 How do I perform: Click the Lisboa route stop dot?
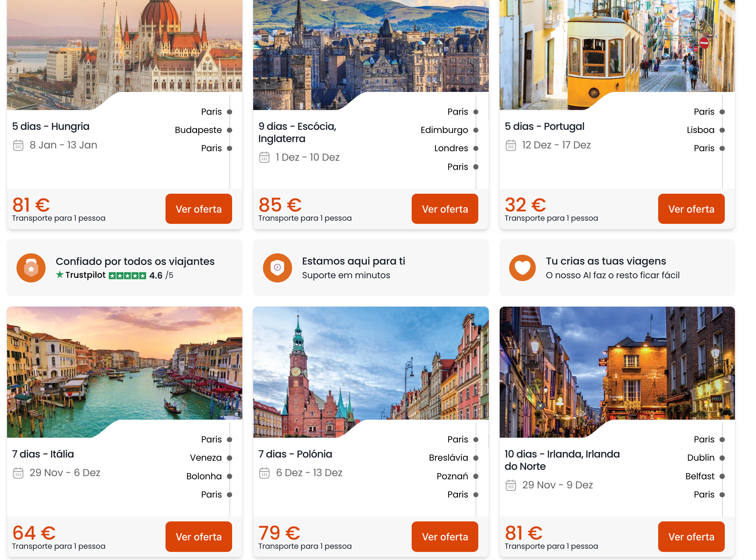pos(722,130)
